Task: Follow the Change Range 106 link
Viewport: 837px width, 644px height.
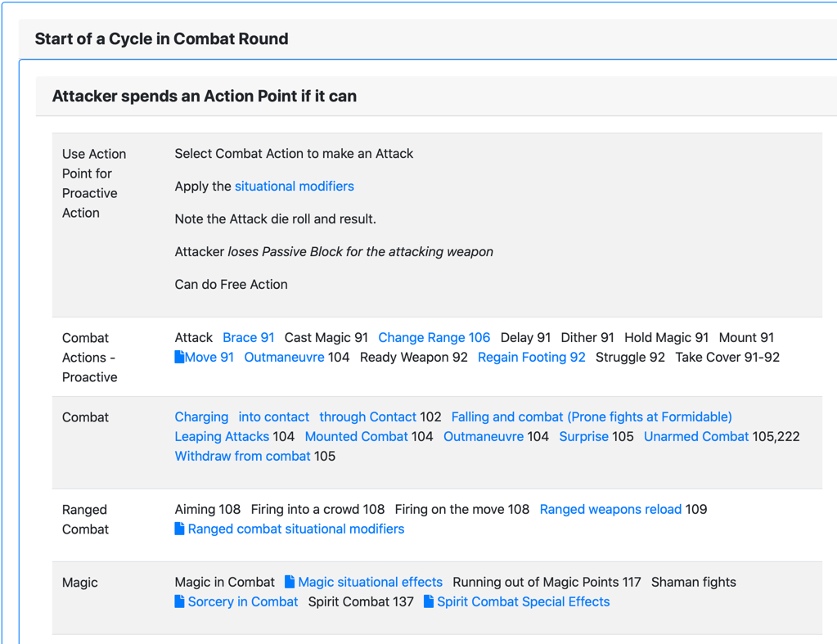Action: coord(434,337)
